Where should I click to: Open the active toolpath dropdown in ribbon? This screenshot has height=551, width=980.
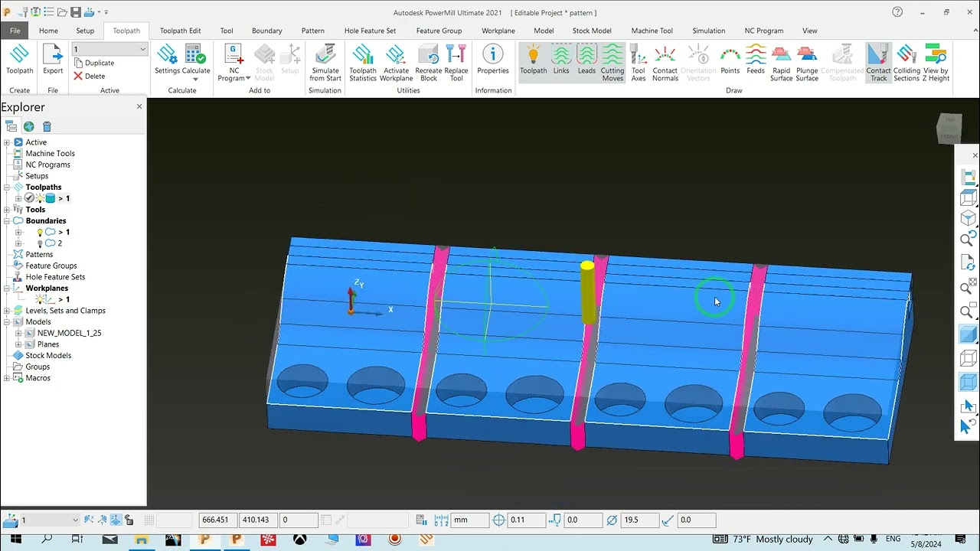(142, 49)
